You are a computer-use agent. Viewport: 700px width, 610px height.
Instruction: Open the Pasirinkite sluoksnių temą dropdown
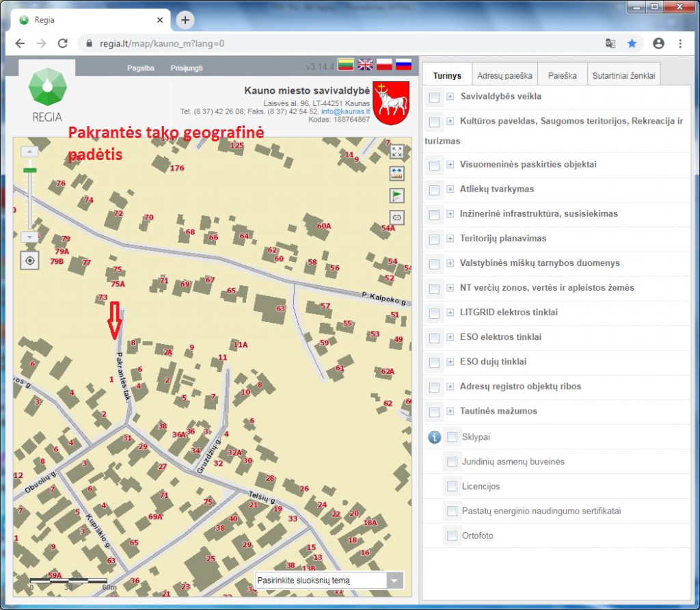(x=396, y=581)
